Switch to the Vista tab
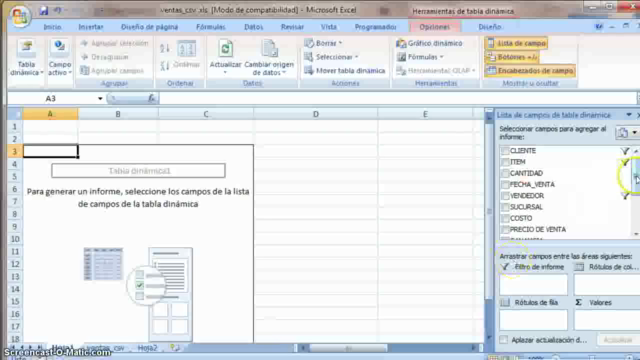This screenshot has height=360, width=640. click(329, 27)
